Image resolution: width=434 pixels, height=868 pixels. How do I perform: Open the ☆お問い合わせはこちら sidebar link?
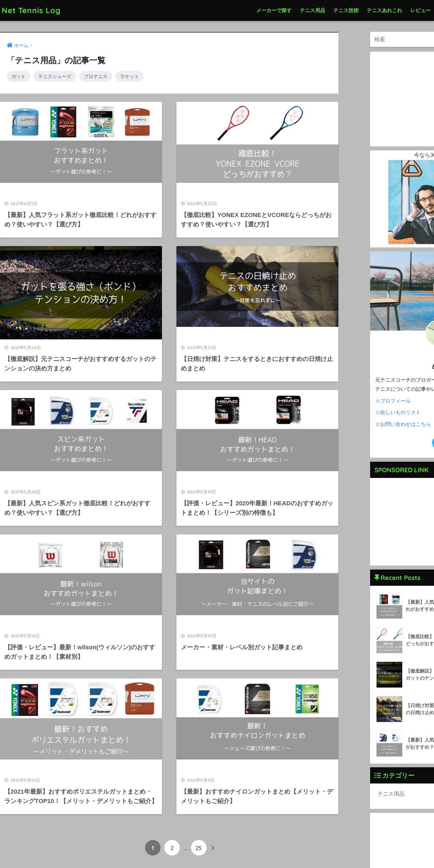pos(403,424)
